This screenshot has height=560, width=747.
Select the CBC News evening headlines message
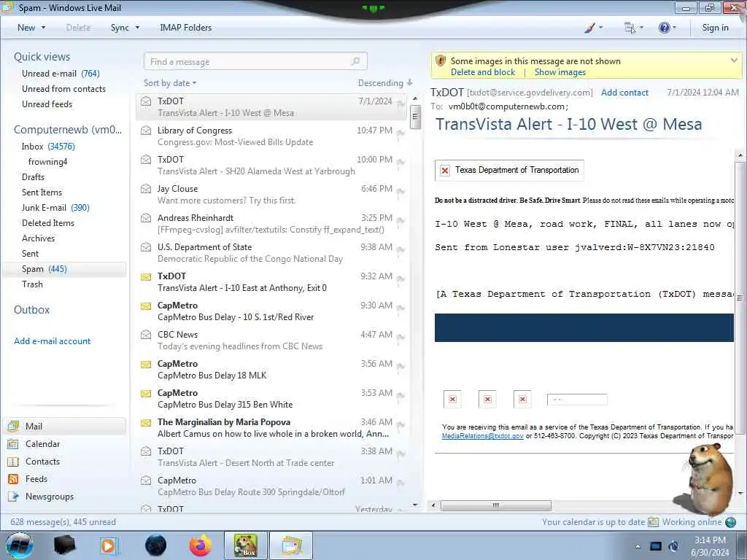(x=271, y=340)
